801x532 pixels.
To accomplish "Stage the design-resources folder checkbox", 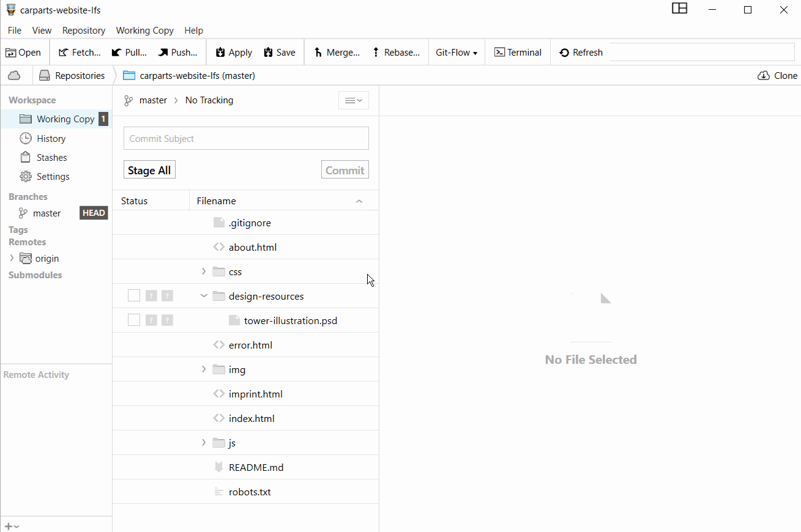I will [x=134, y=296].
